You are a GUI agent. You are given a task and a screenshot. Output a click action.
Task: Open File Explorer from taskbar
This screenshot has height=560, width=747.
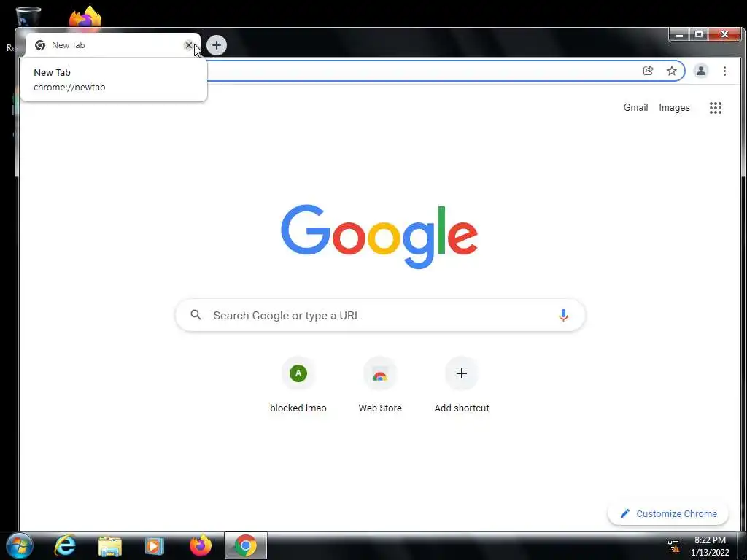(110, 545)
